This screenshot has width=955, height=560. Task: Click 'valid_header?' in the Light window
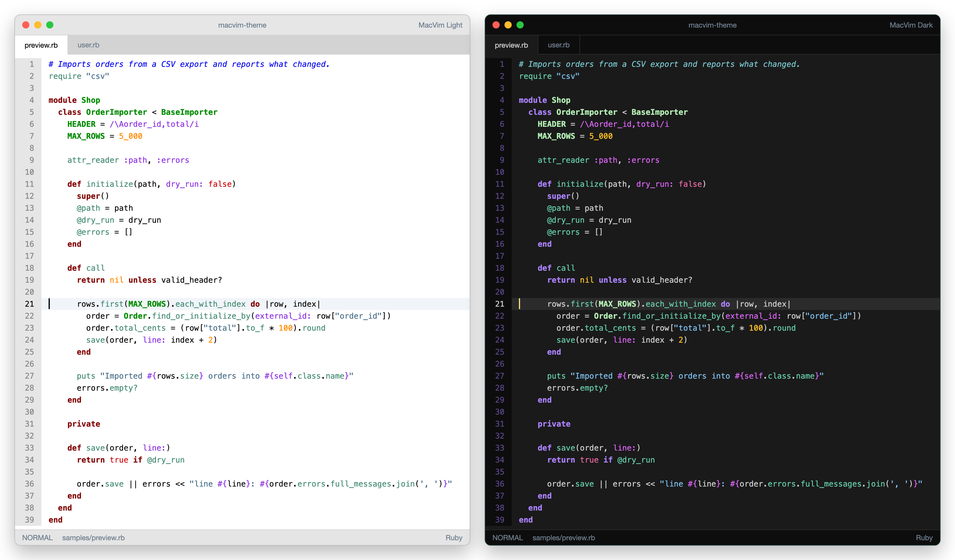pos(192,280)
